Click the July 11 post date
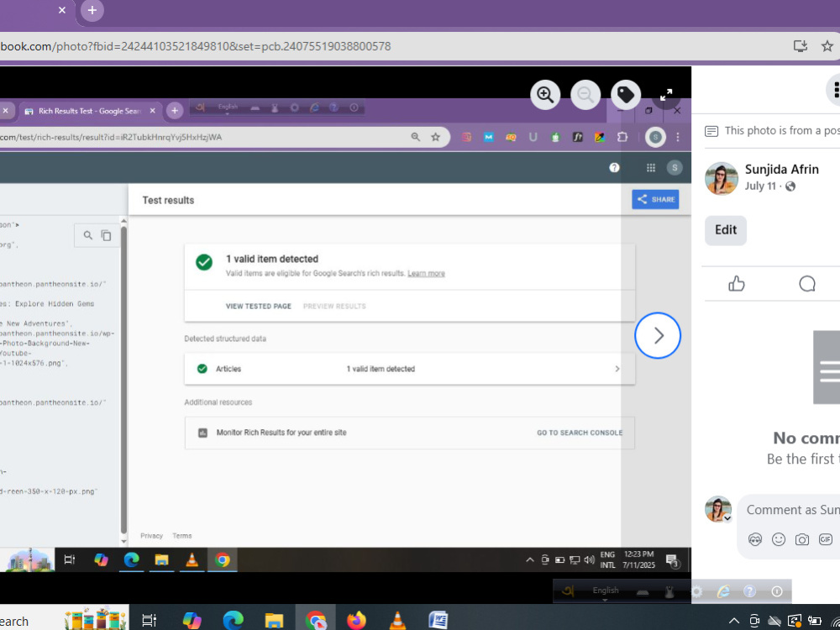The image size is (840, 630). point(760,186)
